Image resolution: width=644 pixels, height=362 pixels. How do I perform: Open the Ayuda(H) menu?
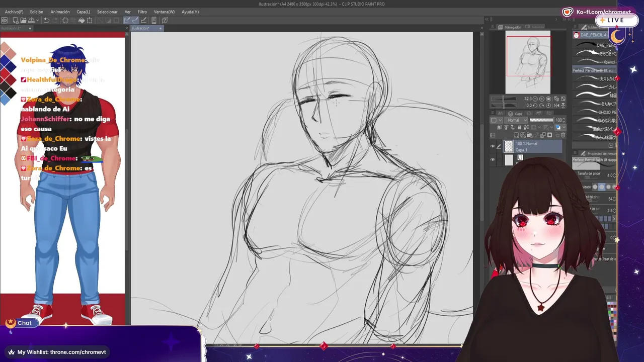190,12
